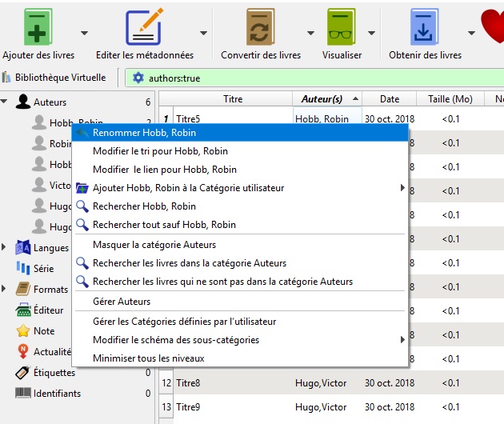This screenshot has height=424, width=504.
Task: Open the Editer les métadonnées dropdown arrow
Action: pos(203,33)
